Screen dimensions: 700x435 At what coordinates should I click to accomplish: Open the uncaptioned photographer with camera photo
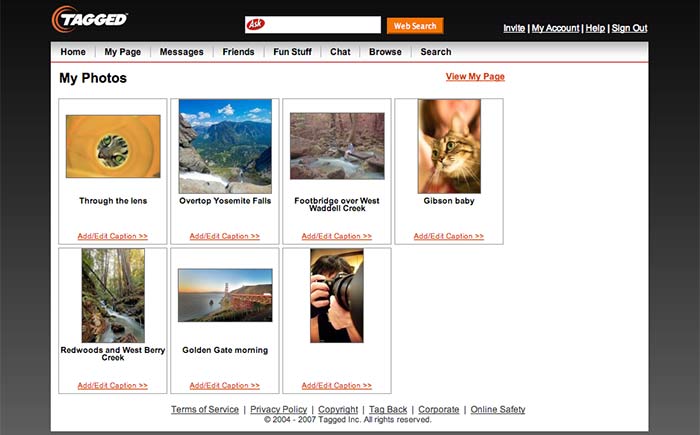point(337,295)
